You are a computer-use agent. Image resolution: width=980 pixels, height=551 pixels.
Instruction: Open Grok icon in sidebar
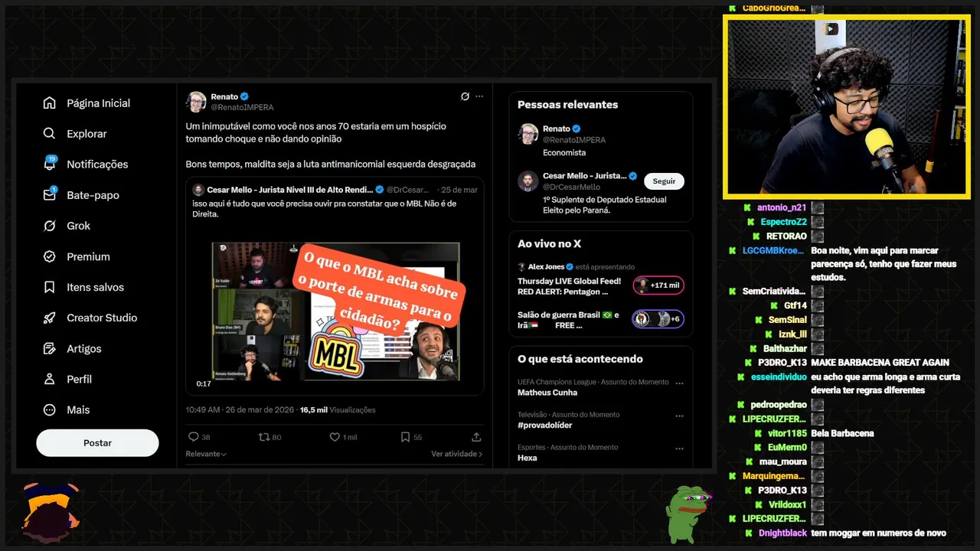coord(50,226)
